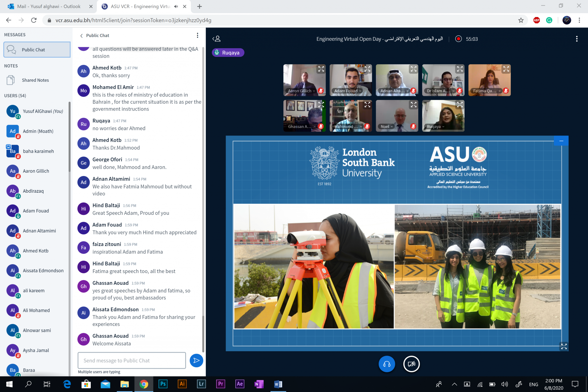Select Public Chat in Messages
Viewport: 588px width, 392px height.
pos(37,50)
